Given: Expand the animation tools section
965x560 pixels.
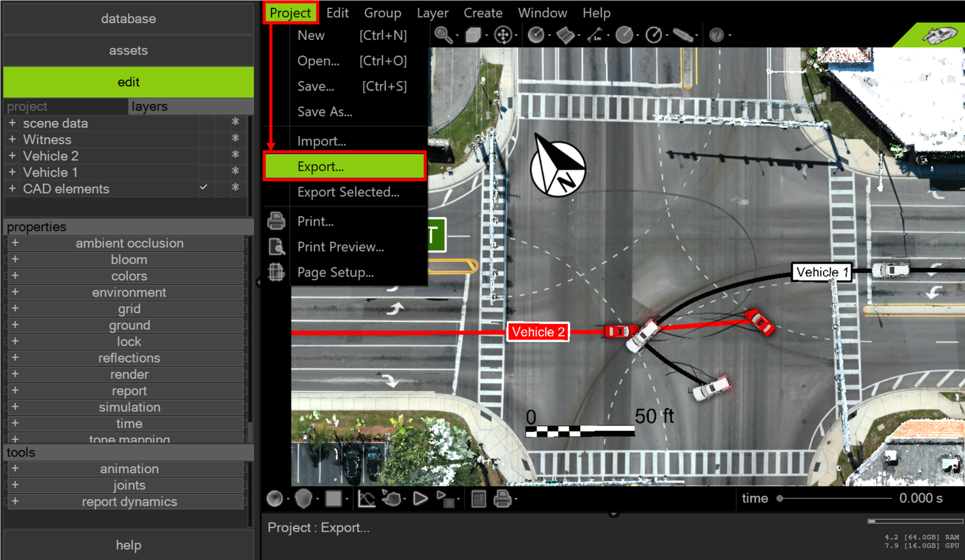Looking at the screenshot, I should (15, 469).
